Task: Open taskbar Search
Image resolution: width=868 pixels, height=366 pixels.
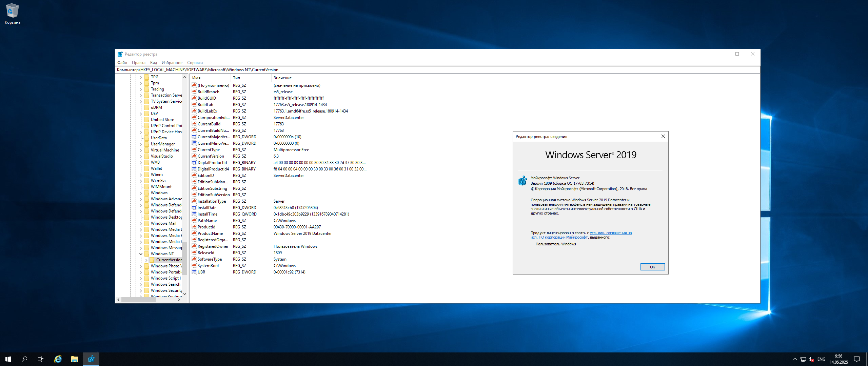Action: pyautogui.click(x=24, y=359)
